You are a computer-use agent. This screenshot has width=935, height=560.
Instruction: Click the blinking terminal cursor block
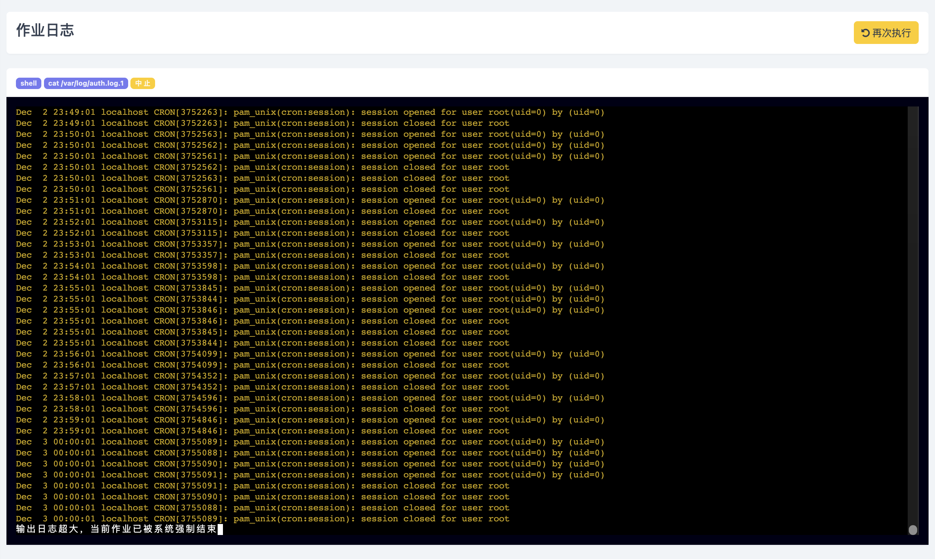pyautogui.click(x=220, y=529)
